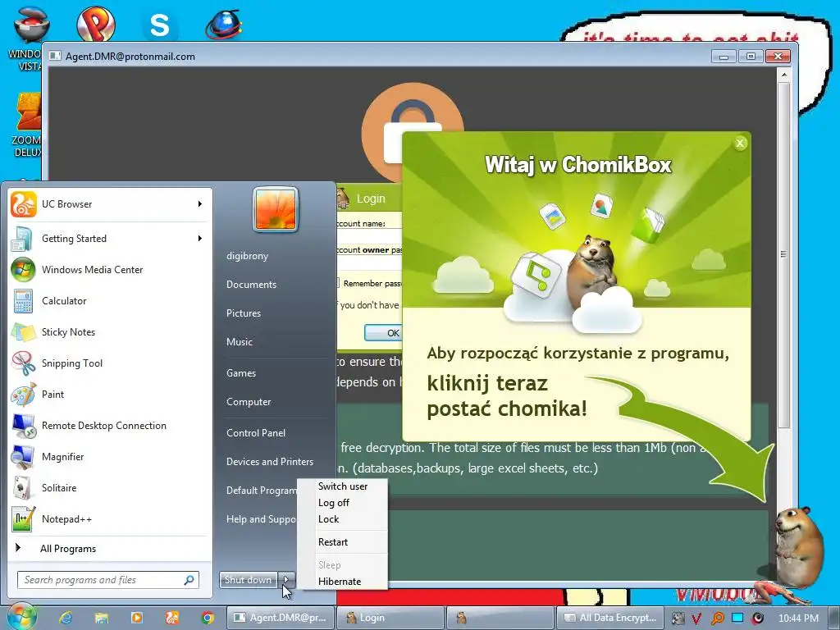Toggle Remember password checkbox
The height and width of the screenshot is (630, 840).
[337, 283]
